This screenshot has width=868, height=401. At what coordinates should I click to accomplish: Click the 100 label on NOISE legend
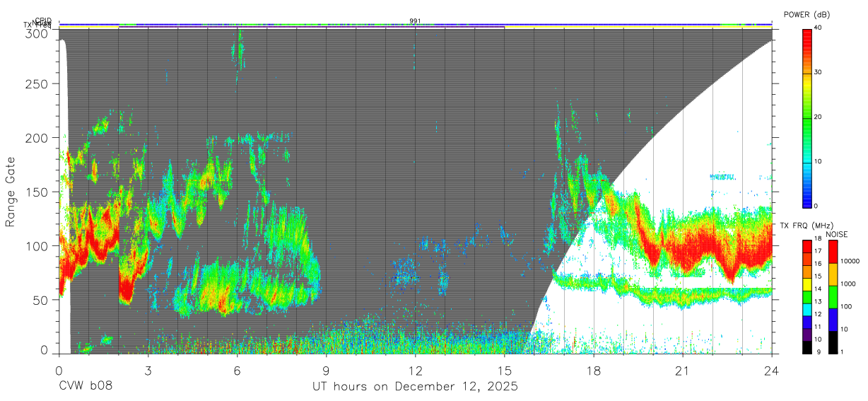pyautogui.click(x=846, y=306)
